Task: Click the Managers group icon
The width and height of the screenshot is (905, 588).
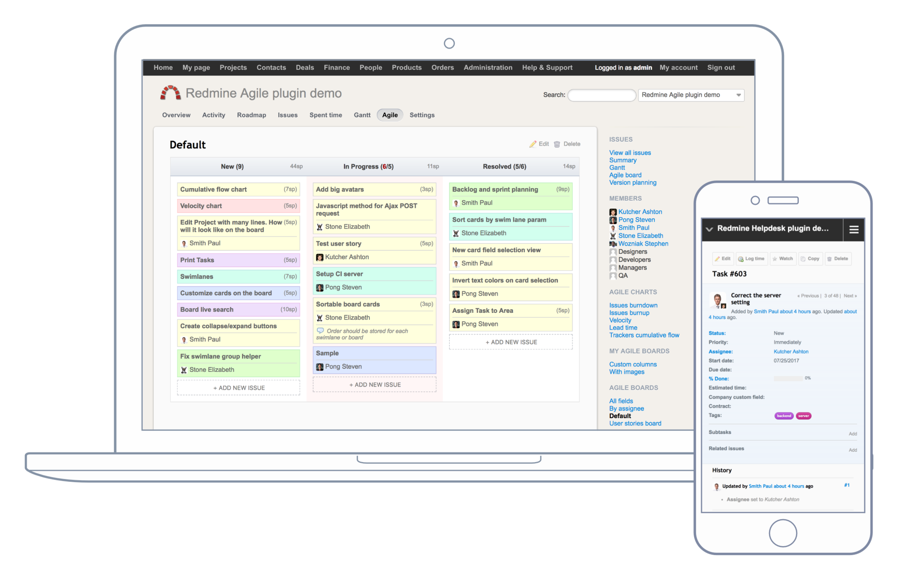Action: (613, 268)
